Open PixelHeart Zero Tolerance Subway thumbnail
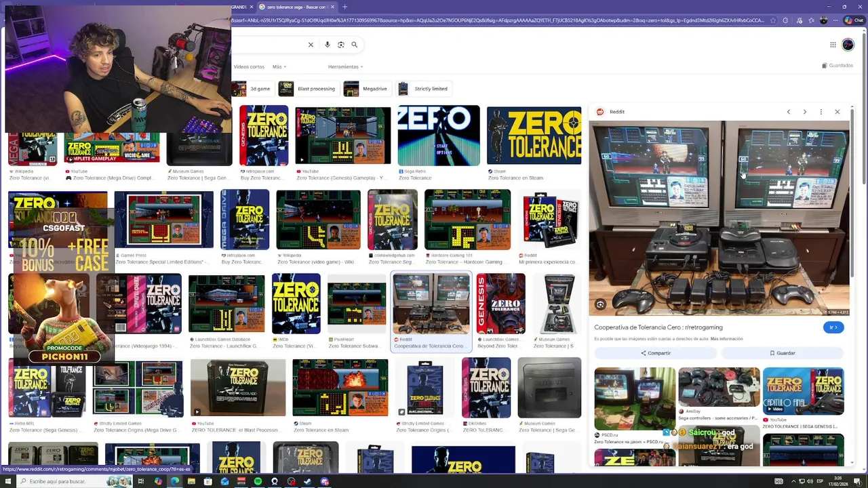Image resolution: width=868 pixels, height=488 pixels. (357, 304)
